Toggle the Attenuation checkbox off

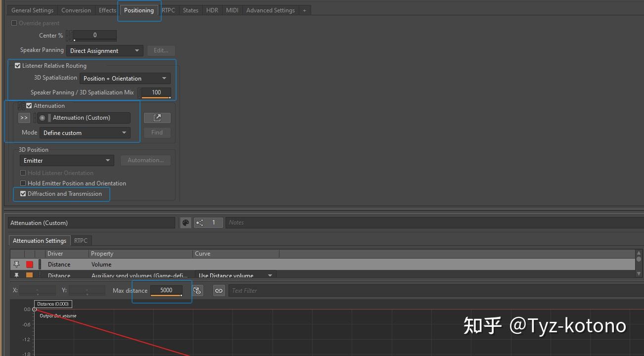(29, 105)
